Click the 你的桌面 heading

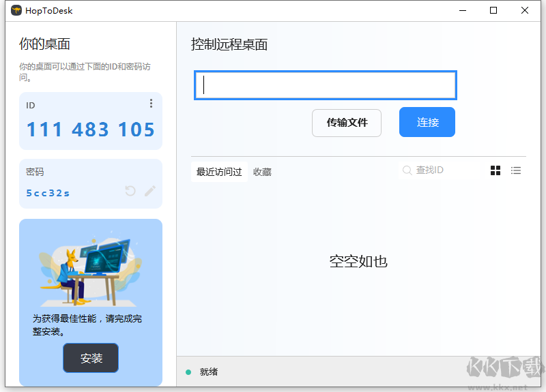44,44
